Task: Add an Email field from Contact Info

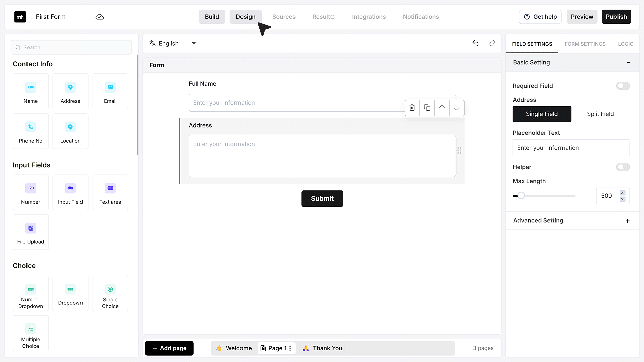Action: tap(110, 91)
